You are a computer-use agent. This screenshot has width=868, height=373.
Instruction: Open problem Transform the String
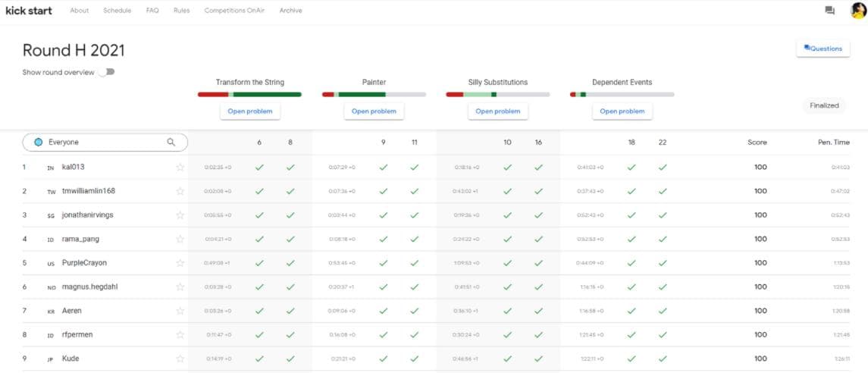(249, 111)
